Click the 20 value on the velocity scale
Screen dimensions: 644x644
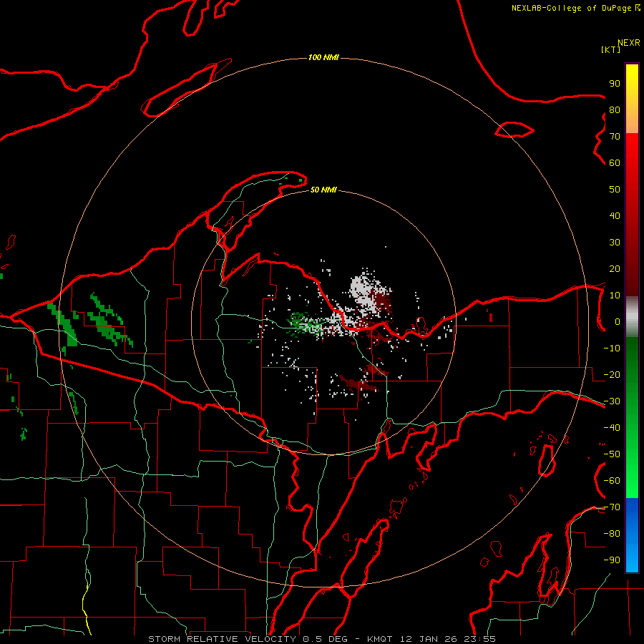click(615, 268)
